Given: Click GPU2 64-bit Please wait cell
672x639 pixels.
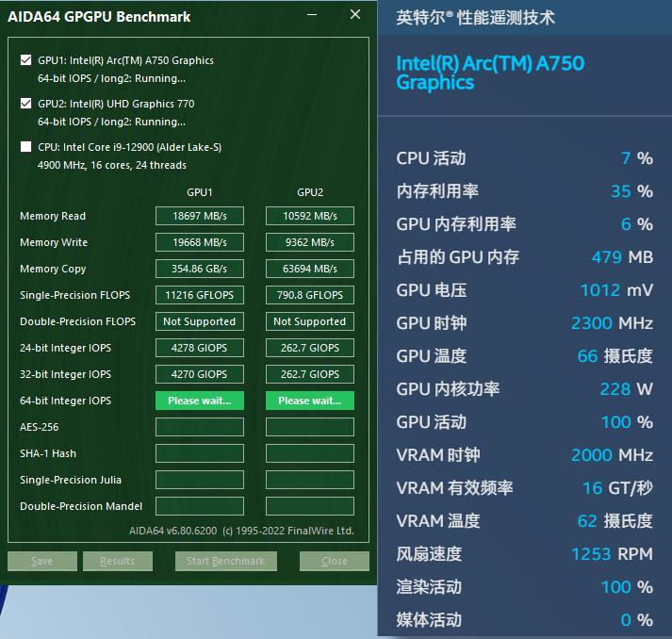Looking at the screenshot, I should [x=310, y=401].
